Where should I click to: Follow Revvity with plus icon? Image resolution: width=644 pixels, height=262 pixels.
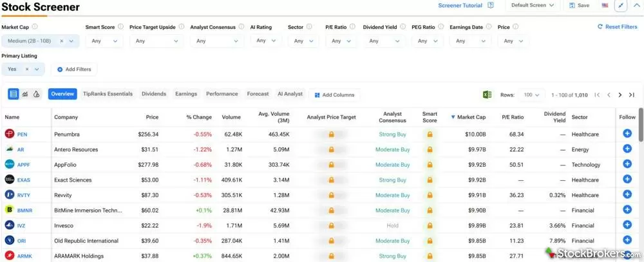point(627,194)
